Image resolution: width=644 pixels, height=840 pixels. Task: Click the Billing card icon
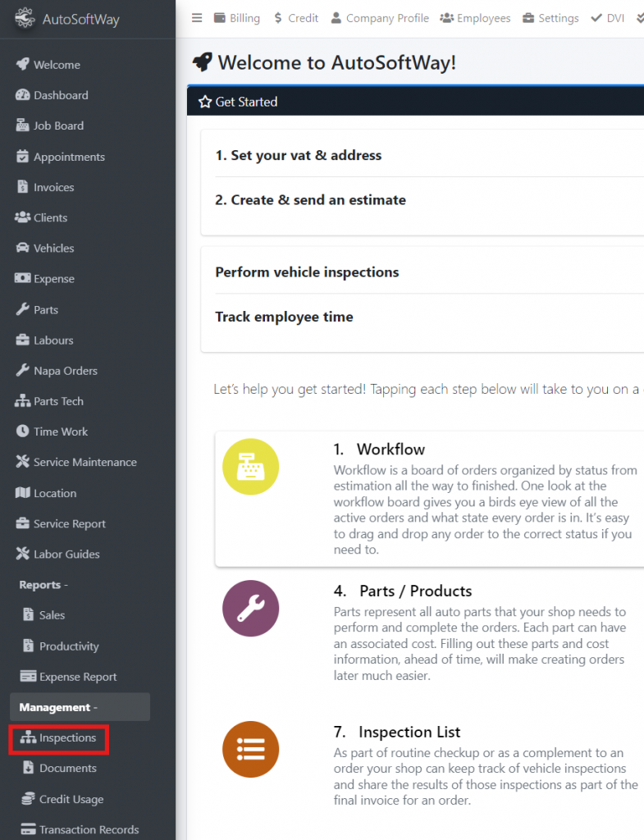tap(220, 18)
